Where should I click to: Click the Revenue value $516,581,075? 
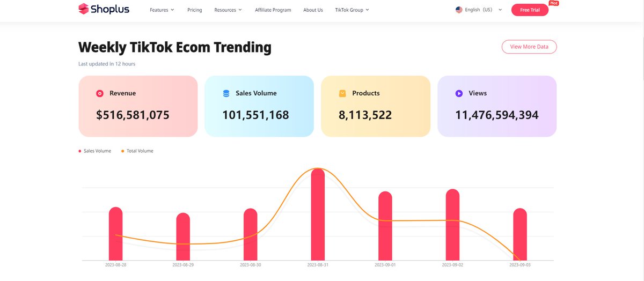[133, 115]
